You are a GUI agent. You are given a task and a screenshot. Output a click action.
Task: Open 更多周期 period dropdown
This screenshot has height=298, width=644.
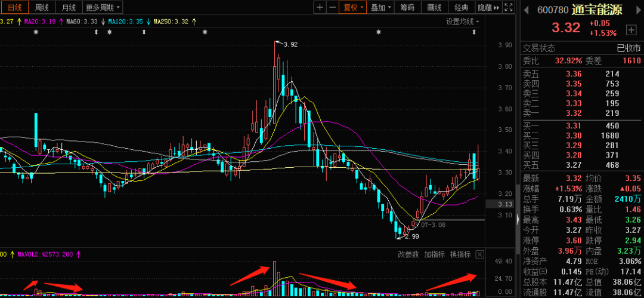coord(103,8)
